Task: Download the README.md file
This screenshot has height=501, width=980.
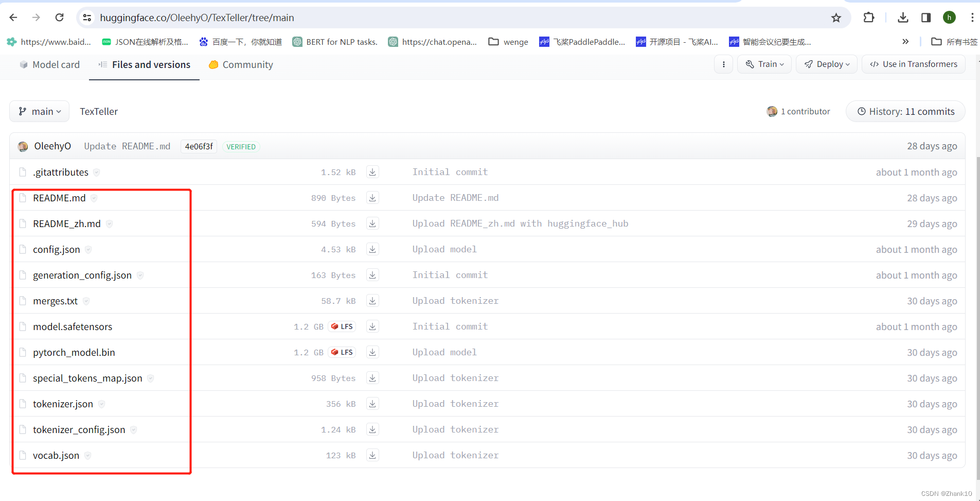Action: pyautogui.click(x=372, y=198)
